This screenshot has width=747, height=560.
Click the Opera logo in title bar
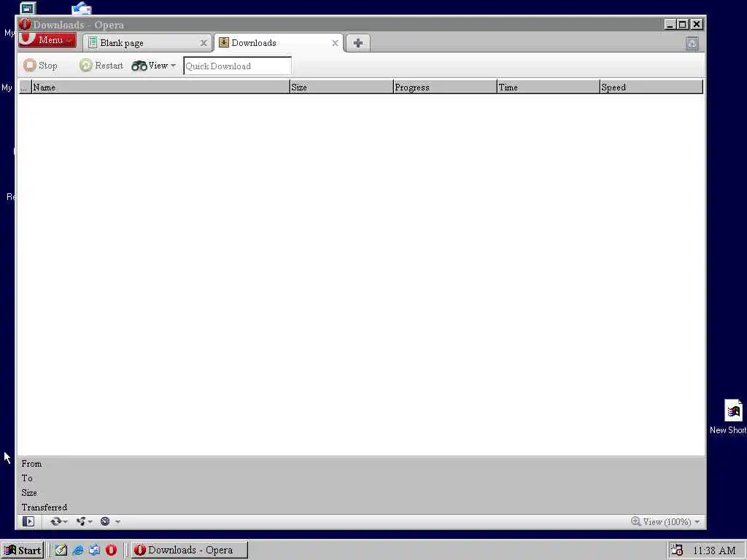pyautogui.click(x=25, y=24)
